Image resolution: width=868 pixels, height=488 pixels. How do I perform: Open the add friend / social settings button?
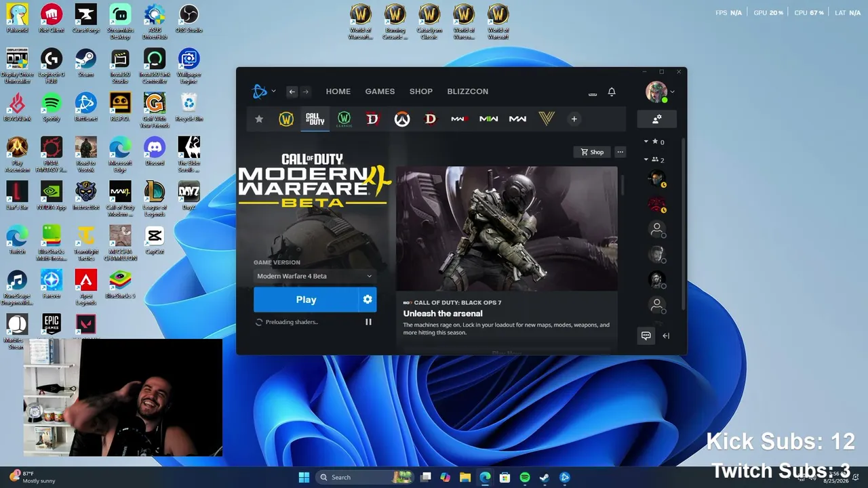pyautogui.click(x=656, y=119)
